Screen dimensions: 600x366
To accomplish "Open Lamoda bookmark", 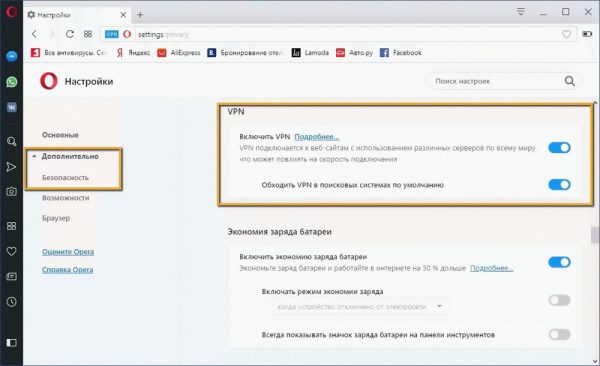I will click(x=310, y=53).
